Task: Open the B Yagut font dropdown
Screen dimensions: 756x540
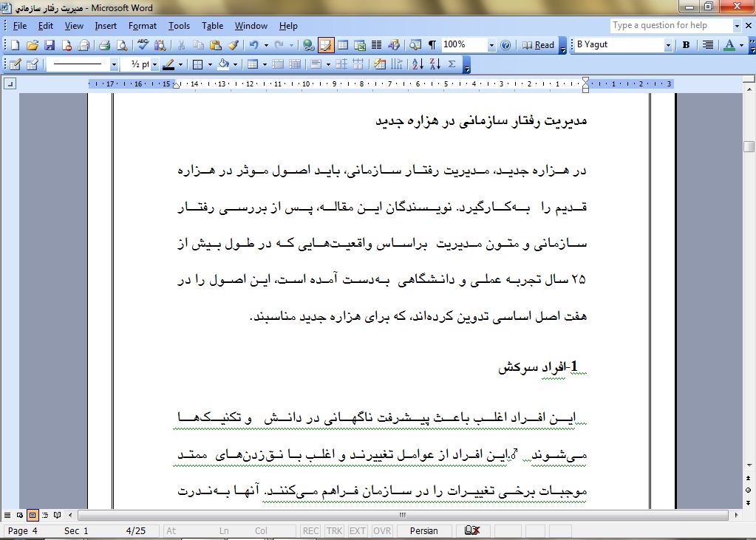Action: (x=668, y=45)
